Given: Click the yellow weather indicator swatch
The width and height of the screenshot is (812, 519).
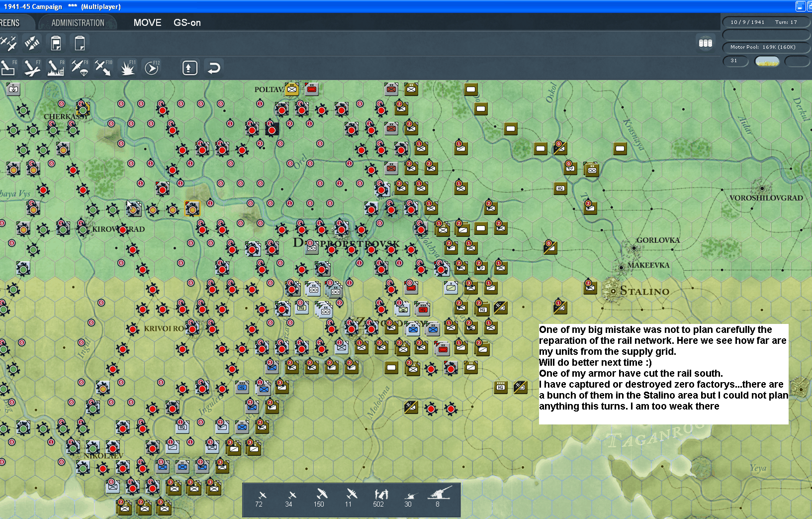Looking at the screenshot, I should click(767, 61).
